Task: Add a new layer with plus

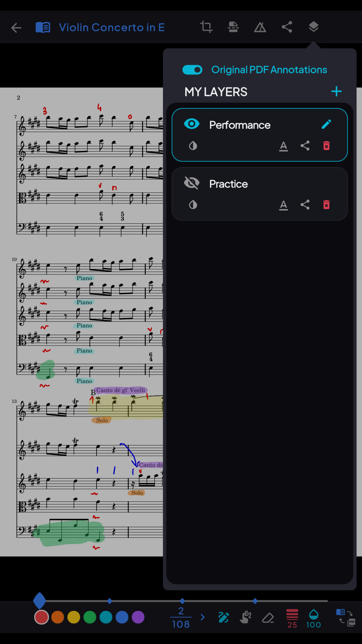Action: pos(336,91)
